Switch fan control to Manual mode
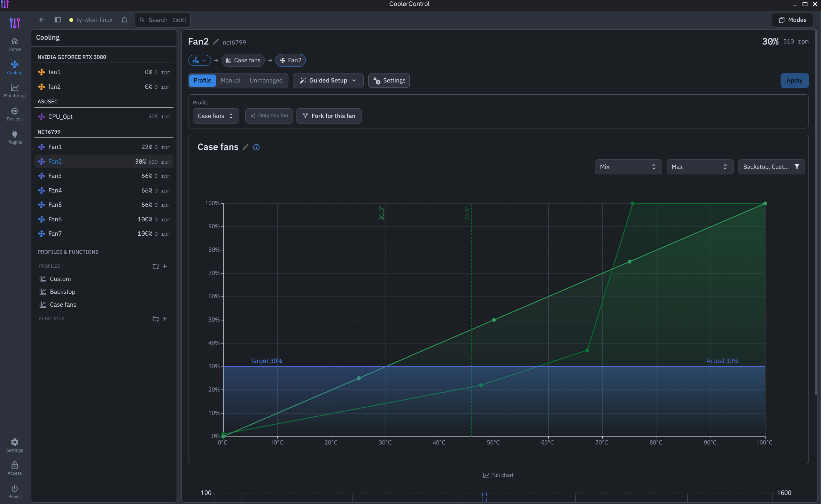 (230, 80)
